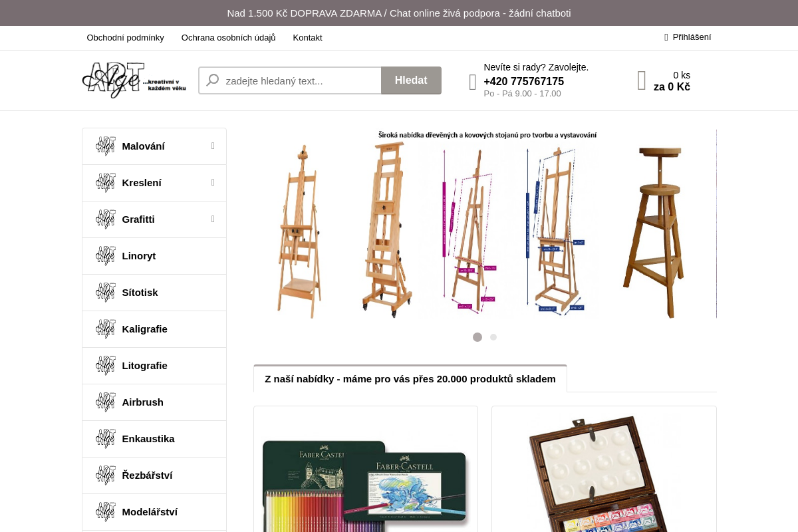This screenshot has height=532, width=798.
Task: Click the login user icon beside Přihlášení
Action: (666, 37)
